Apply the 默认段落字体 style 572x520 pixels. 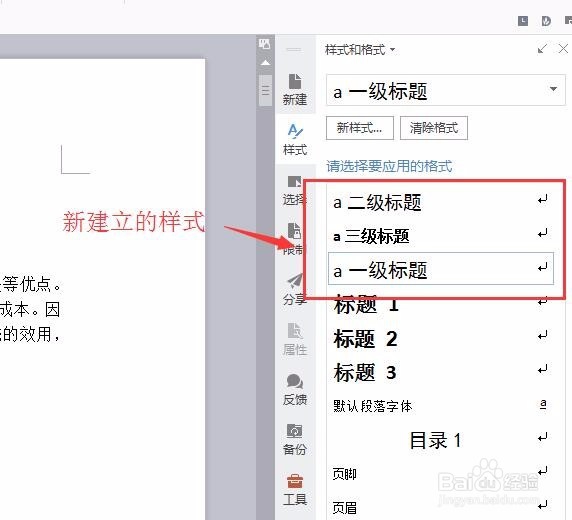pyautogui.click(x=441, y=405)
